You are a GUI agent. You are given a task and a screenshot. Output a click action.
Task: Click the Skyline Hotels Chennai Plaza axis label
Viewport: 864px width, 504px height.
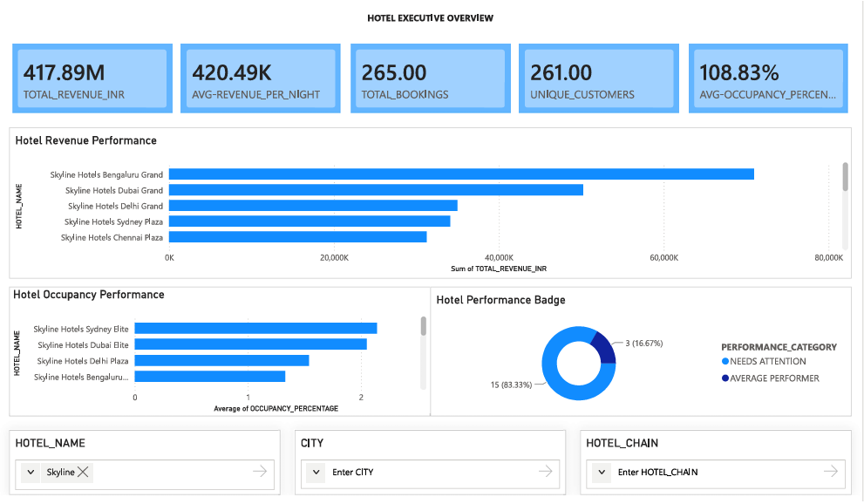(x=112, y=237)
